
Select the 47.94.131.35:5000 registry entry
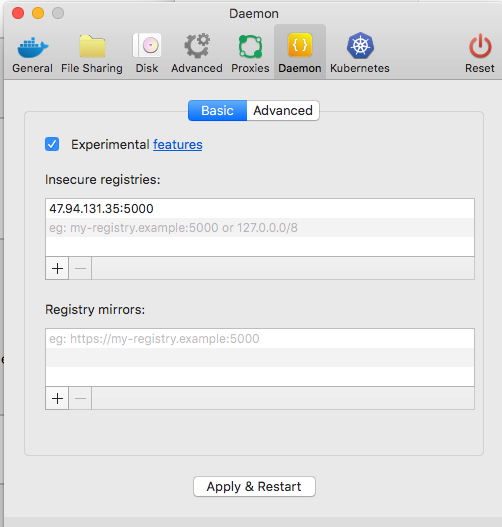(260, 209)
